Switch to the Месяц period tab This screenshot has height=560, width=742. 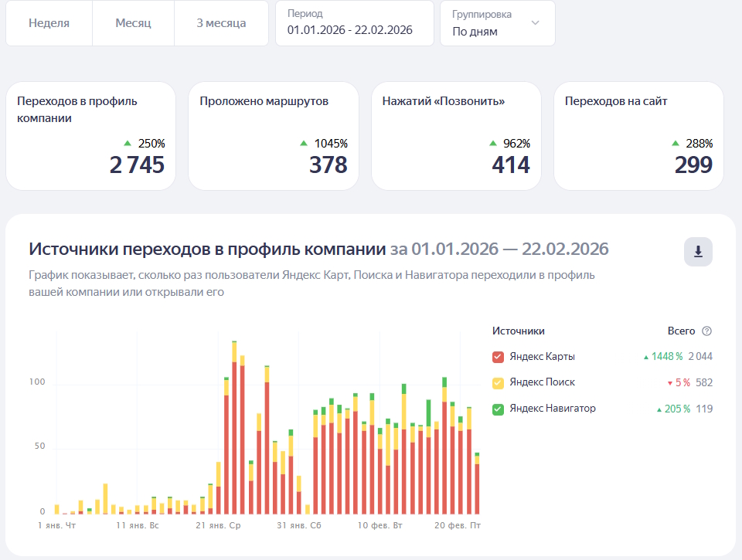(133, 23)
